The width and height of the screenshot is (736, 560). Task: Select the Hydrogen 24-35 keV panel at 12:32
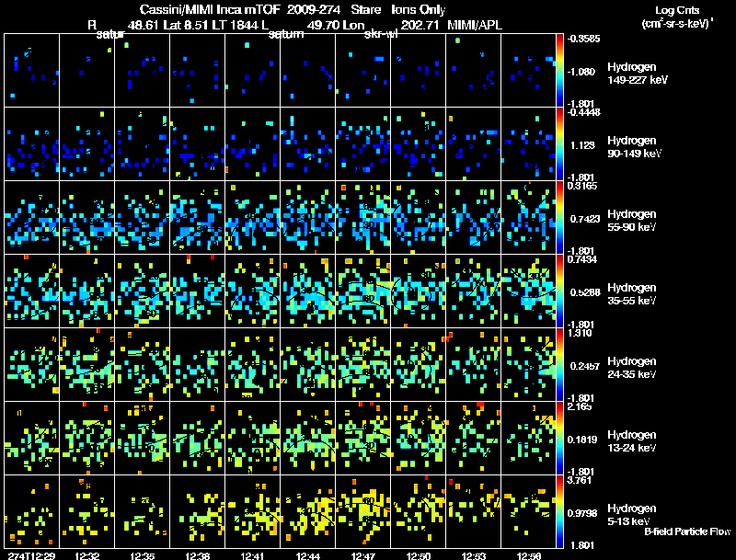pos(87,364)
